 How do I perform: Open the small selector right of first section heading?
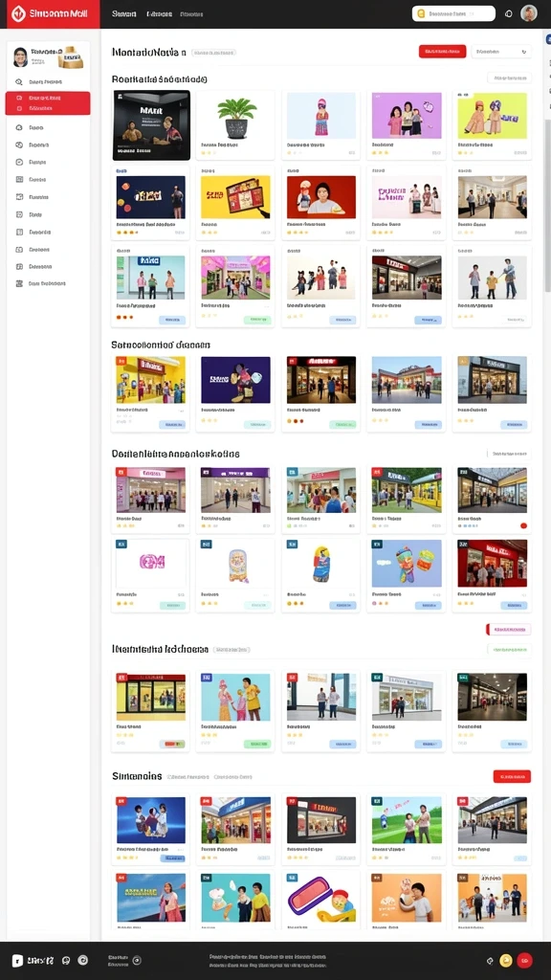[509, 78]
